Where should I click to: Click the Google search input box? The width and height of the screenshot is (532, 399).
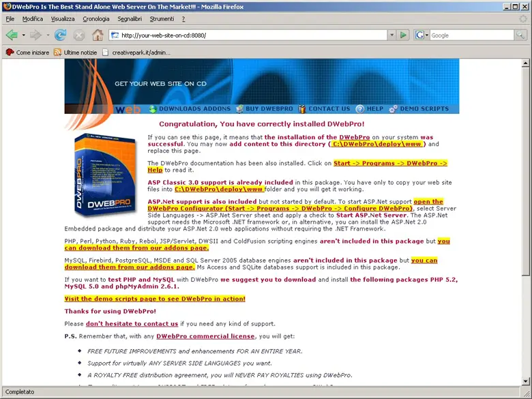(x=471, y=35)
